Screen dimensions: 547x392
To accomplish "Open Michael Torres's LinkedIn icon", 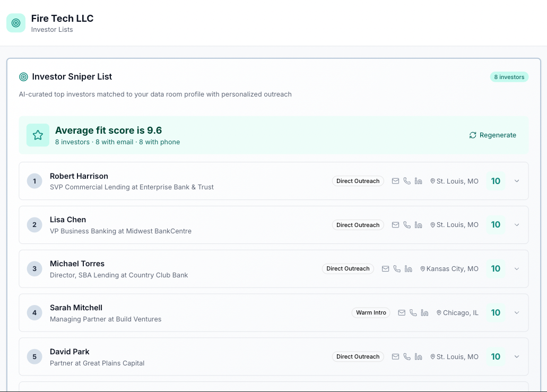I will [x=408, y=269].
